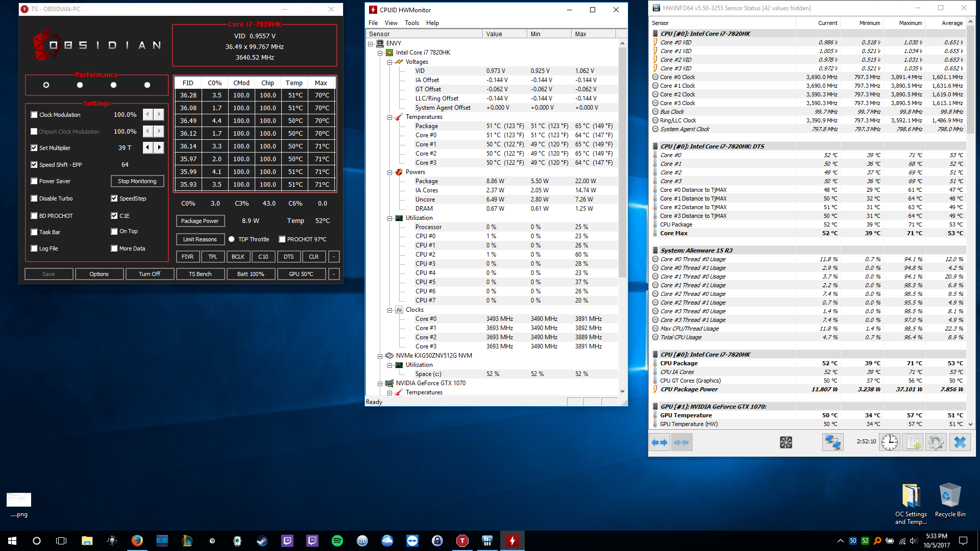Click Stop Monitoring button

coord(137,181)
